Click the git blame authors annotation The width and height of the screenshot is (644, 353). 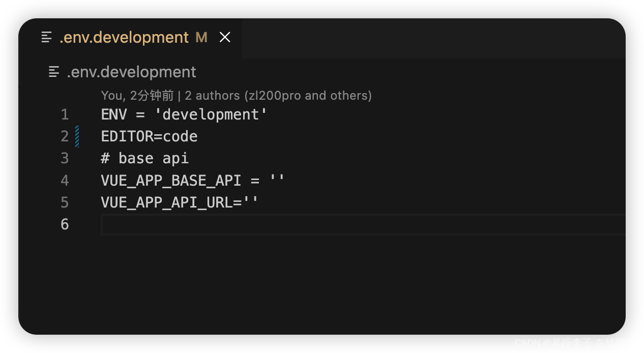[x=236, y=95]
